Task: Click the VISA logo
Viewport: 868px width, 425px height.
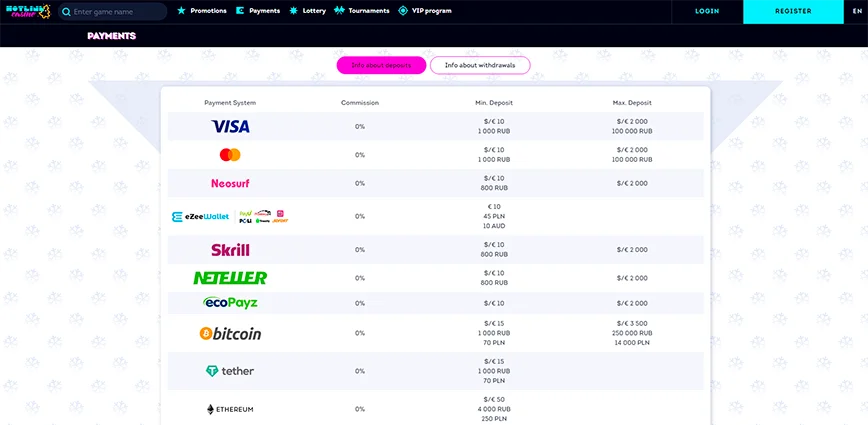Action: click(230, 127)
